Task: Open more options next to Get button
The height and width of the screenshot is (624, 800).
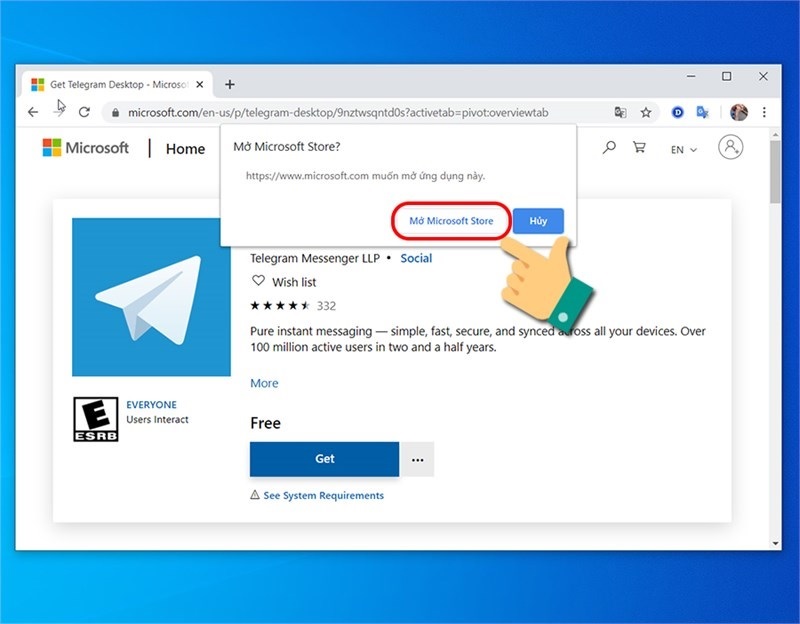Action: [418, 458]
